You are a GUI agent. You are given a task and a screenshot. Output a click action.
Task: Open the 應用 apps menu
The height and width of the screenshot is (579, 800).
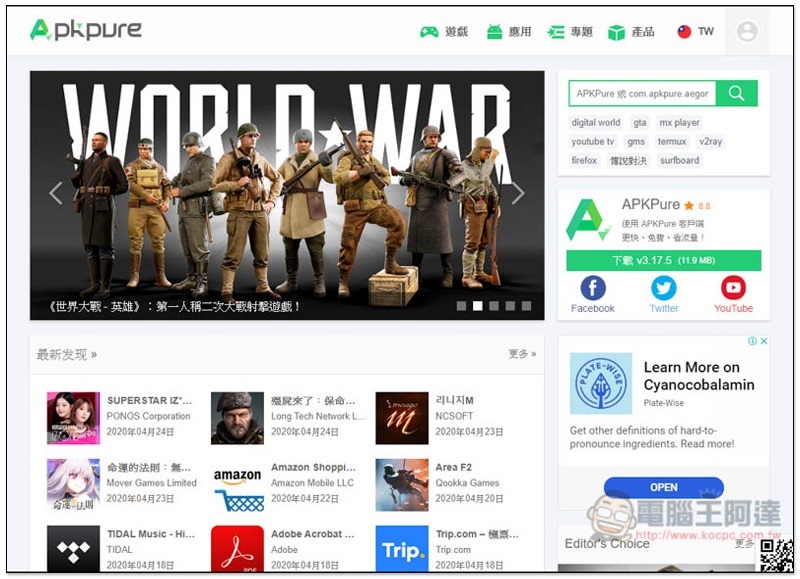[x=509, y=32]
